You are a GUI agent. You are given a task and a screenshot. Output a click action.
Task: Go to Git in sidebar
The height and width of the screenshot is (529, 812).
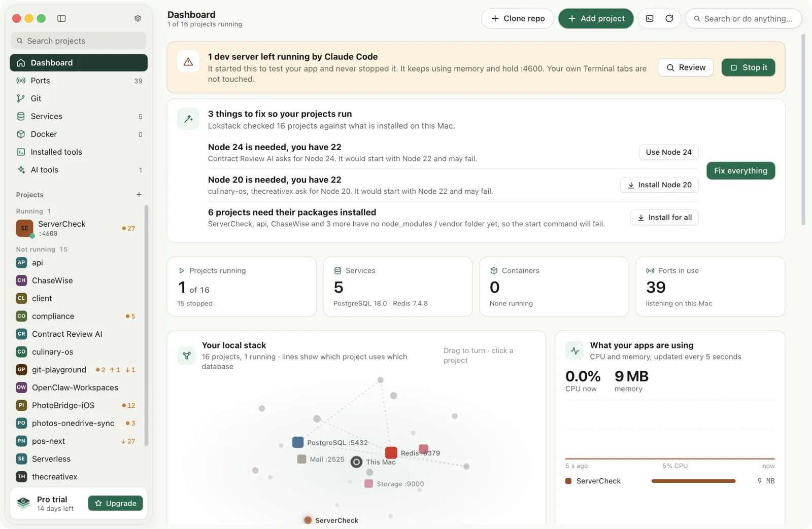[x=79, y=98]
